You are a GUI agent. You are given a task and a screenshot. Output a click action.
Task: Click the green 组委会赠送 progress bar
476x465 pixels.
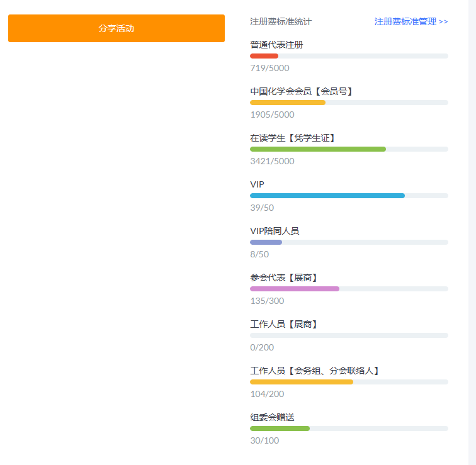click(x=349, y=429)
